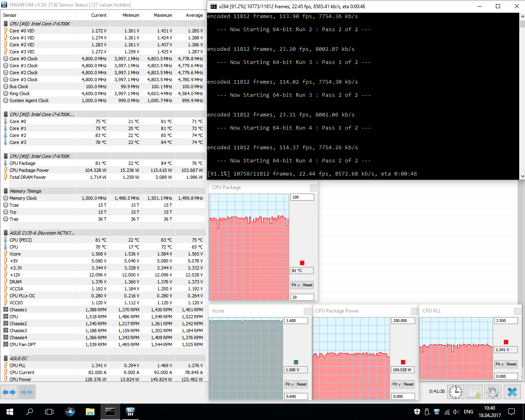Viewport: 525px width, 420px height.
Task: Select the ASUS EC sensor group header
Action: tap(19, 358)
